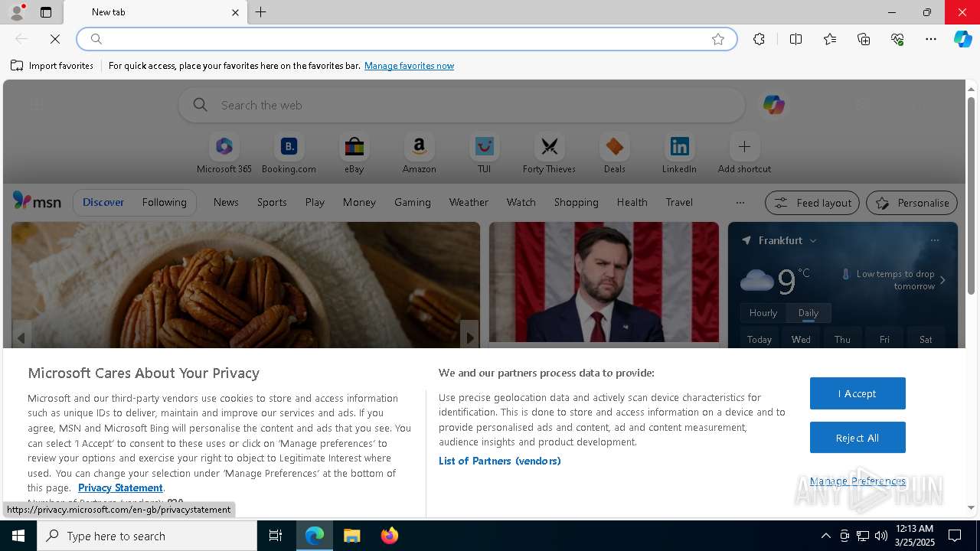Click Add shortcut plus tile
The height and width of the screenshot is (551, 980).
[744, 153]
